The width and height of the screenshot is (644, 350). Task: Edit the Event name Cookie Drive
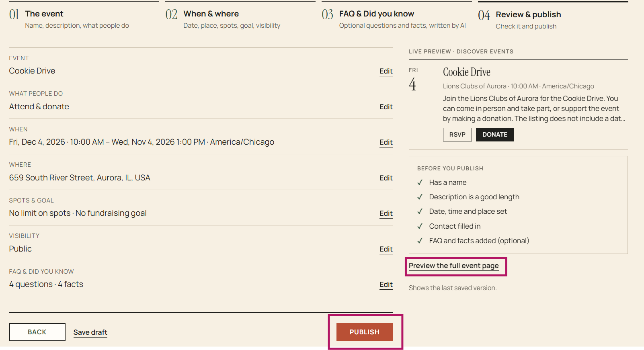coord(386,71)
